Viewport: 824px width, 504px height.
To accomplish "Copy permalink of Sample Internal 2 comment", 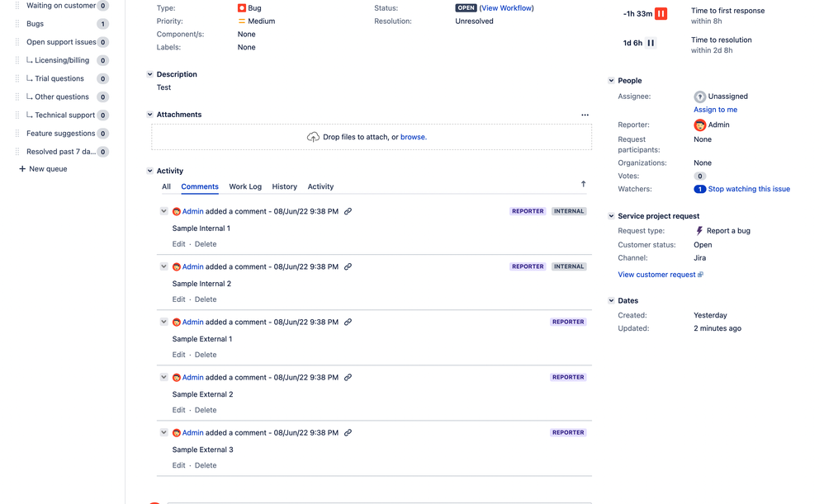I will (x=348, y=266).
